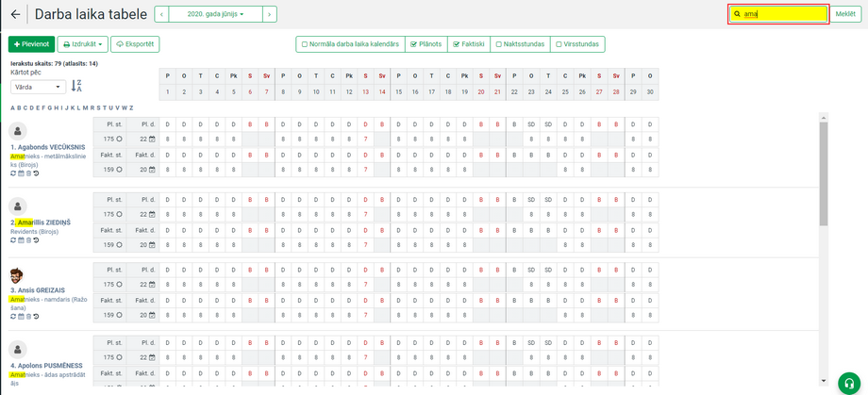Click the avatar of Amarillis ZIEDIŅŠ
Screen dimensions: 868x395
[x=18, y=206]
